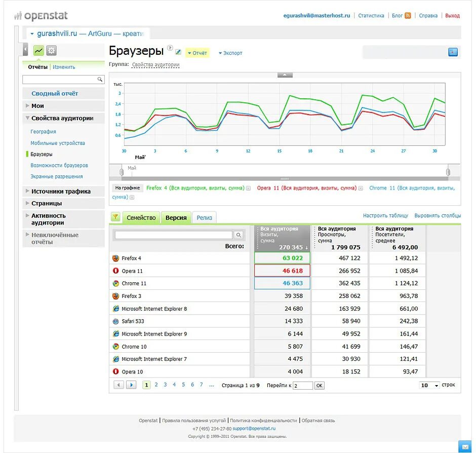Collapse the chart panel with top arrow

[x=285, y=75]
